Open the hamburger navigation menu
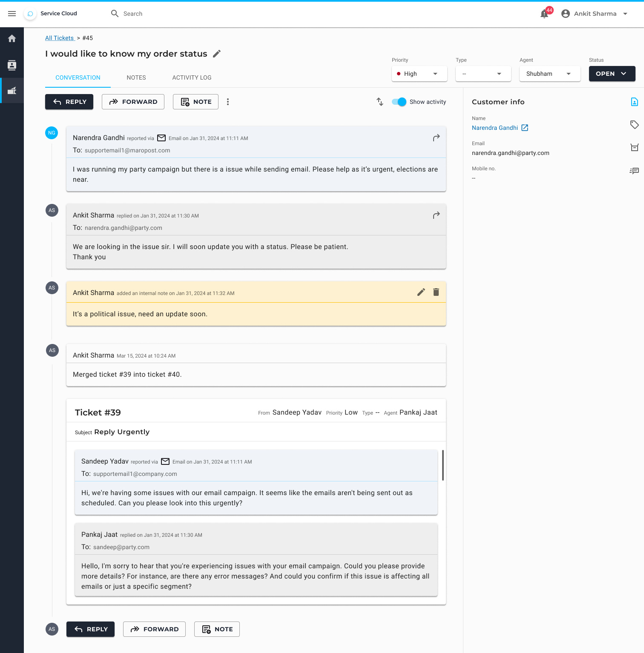This screenshot has height=653, width=644. pyautogui.click(x=12, y=14)
